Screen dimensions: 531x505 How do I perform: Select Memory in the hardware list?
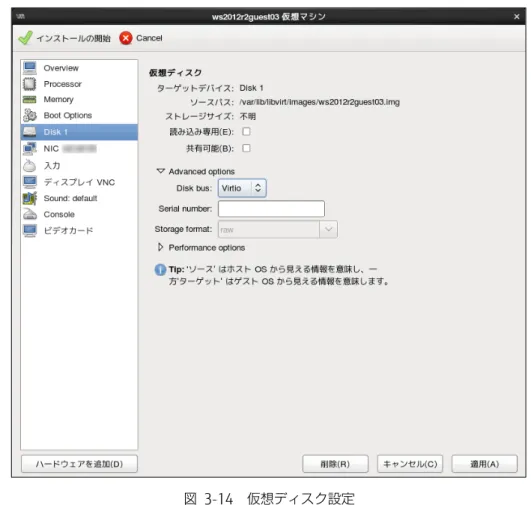[79, 100]
